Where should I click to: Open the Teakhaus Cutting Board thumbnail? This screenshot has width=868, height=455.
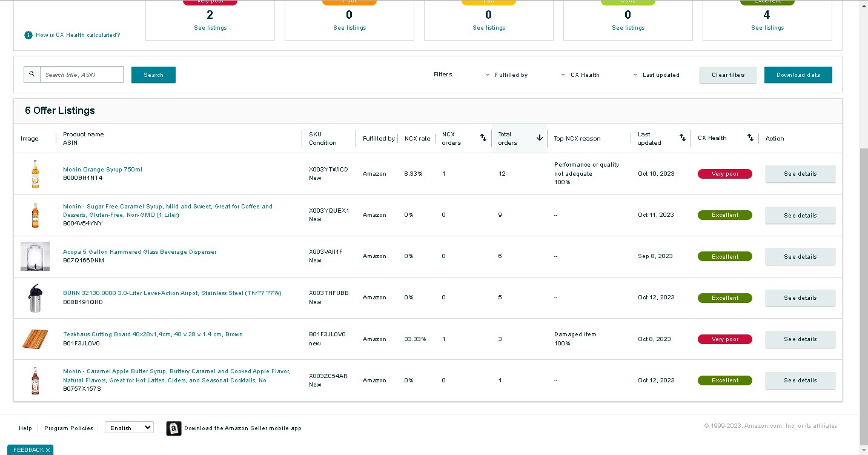35,339
